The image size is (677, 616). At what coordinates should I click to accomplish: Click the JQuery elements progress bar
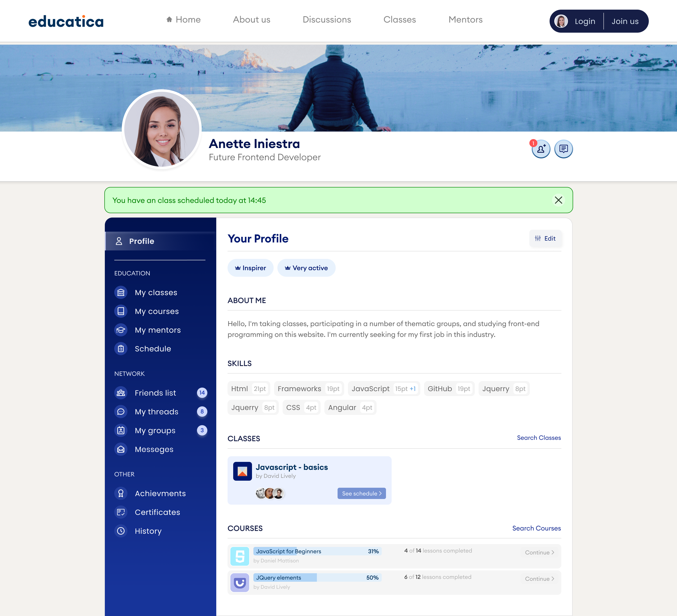coord(317,577)
